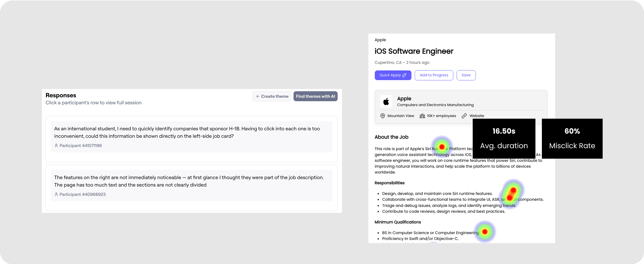
Task: Click person icon beside Participant 441071196
Action: (56, 146)
